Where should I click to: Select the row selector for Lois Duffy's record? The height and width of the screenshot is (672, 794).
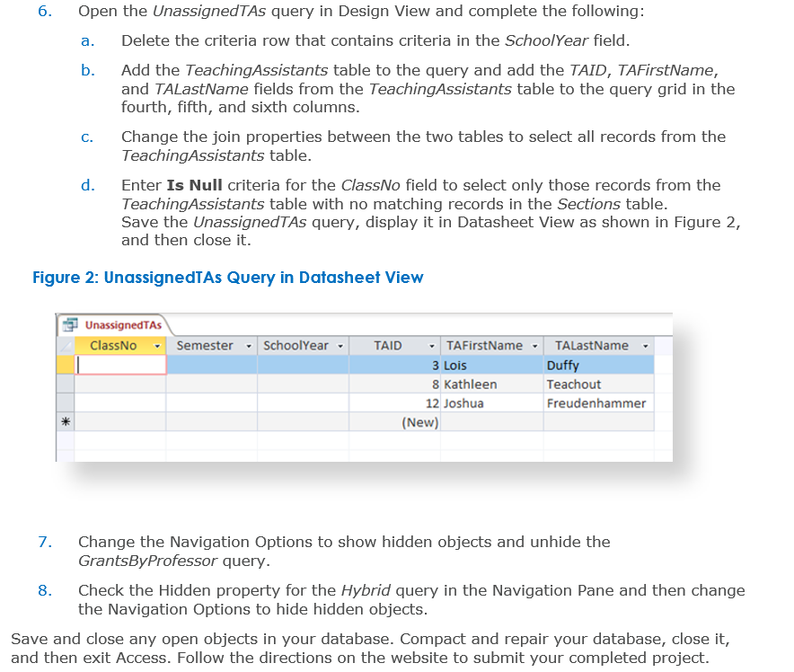pyautogui.click(x=66, y=363)
